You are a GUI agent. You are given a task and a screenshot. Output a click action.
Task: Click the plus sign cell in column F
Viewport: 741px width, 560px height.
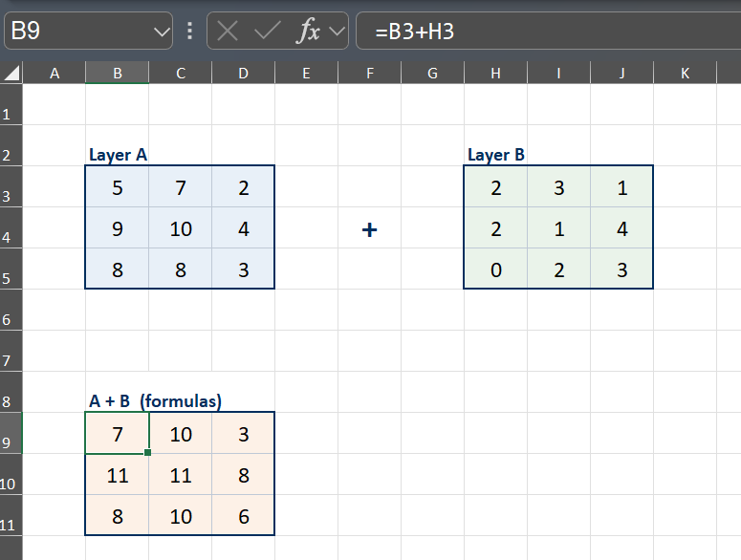(370, 227)
